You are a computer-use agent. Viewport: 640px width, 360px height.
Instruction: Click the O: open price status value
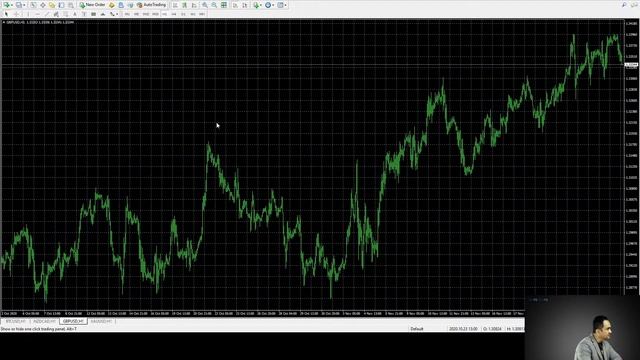[492, 329]
